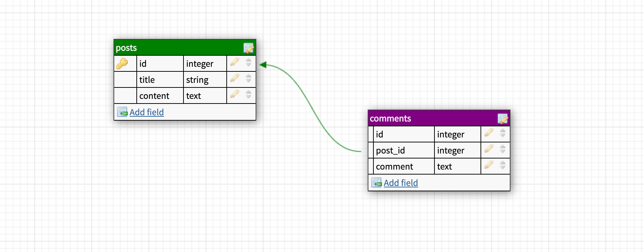Click the primary key icon on posts id

[122, 64]
